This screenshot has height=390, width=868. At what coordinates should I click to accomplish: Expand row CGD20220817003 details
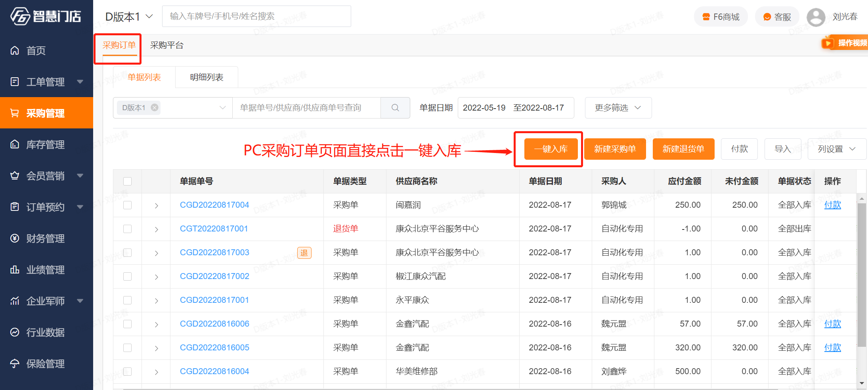pyautogui.click(x=156, y=253)
